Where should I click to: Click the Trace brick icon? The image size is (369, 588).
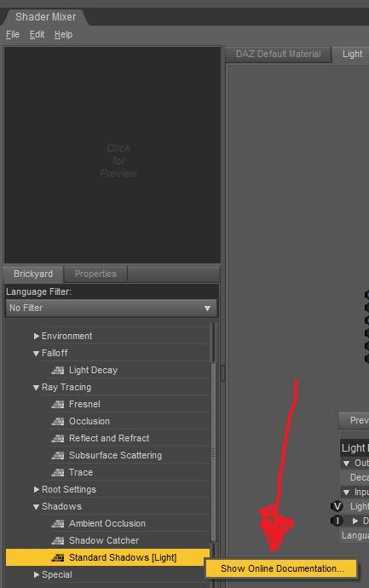(x=58, y=472)
